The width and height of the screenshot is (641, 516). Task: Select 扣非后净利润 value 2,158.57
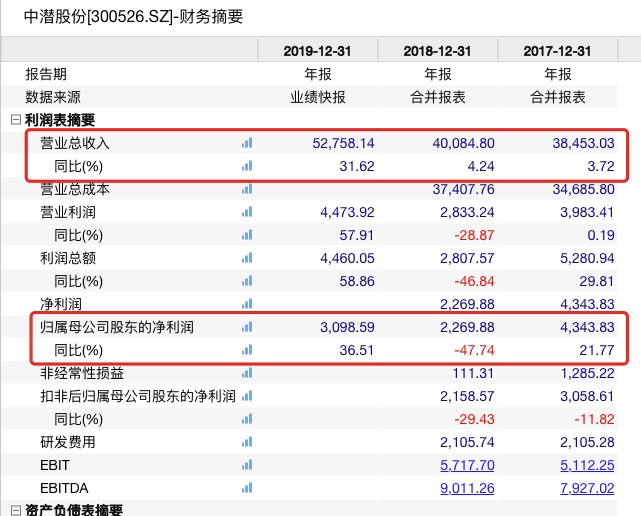tap(467, 396)
